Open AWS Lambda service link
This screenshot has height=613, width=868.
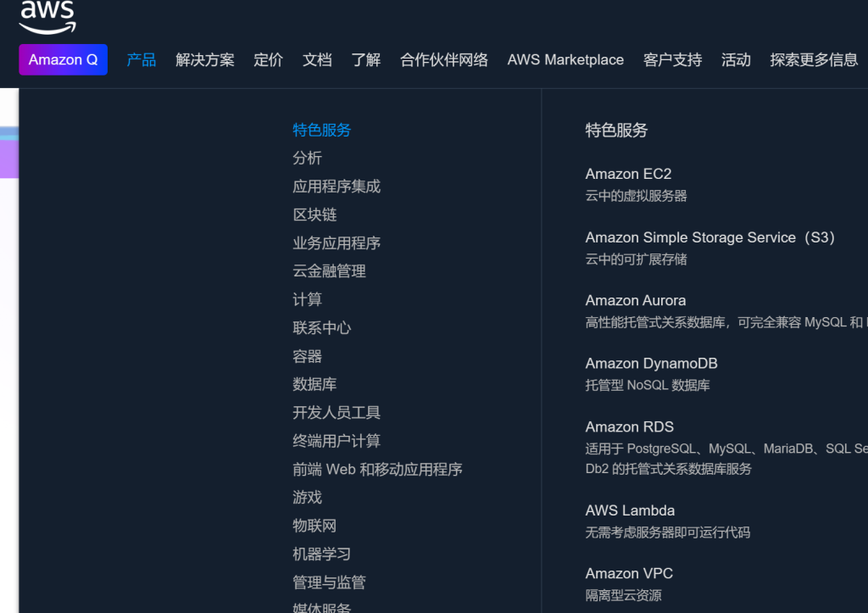[630, 510]
